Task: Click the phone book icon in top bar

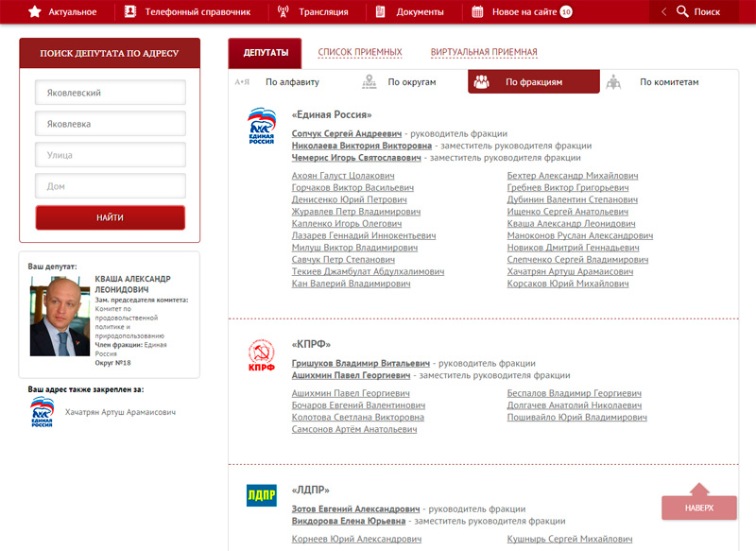Action: (x=130, y=11)
